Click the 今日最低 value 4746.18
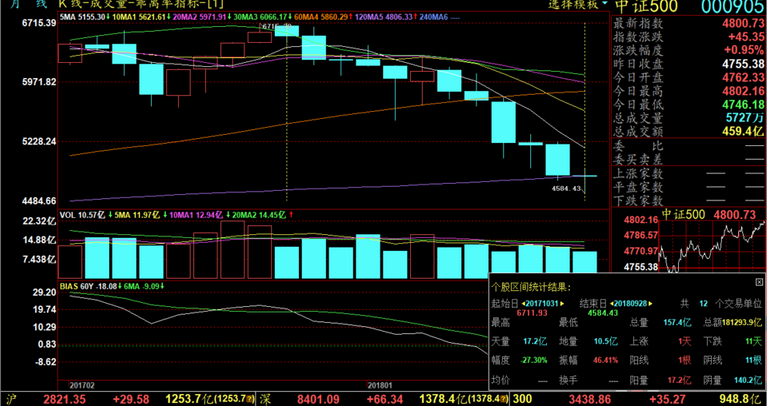The image size is (768, 406). (743, 104)
